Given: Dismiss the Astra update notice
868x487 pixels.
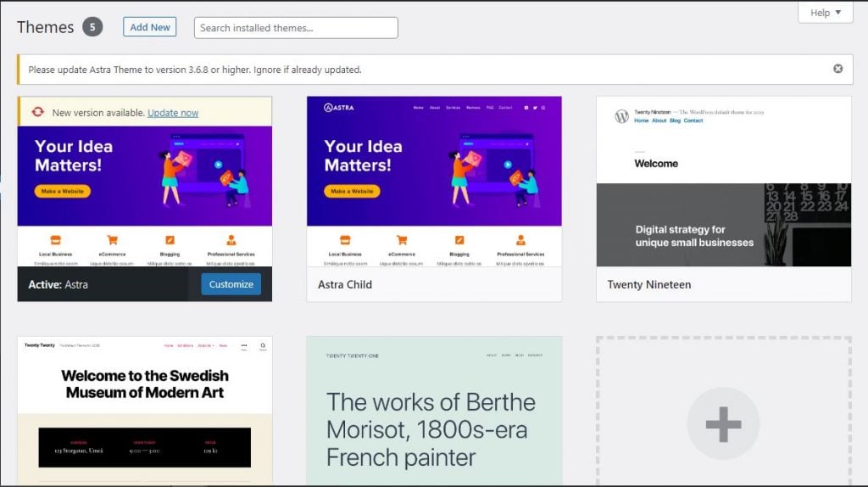Looking at the screenshot, I should (838, 69).
